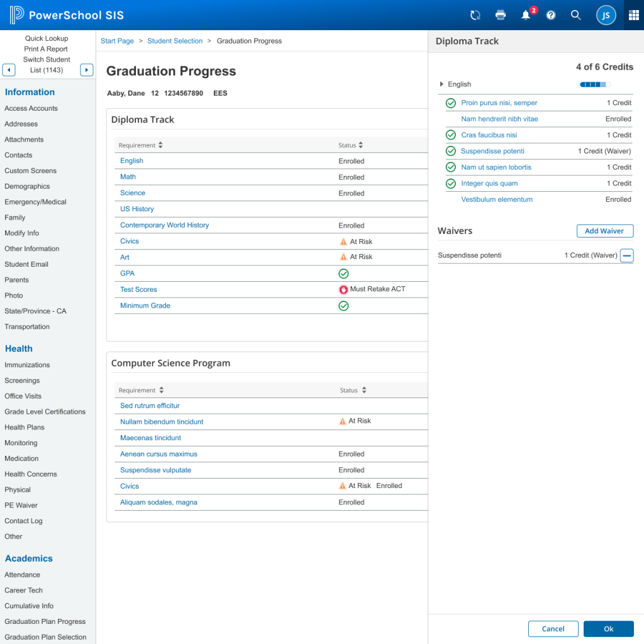Expand the English requirement triangle
Screen dimensions: 644x644
pyautogui.click(x=441, y=84)
